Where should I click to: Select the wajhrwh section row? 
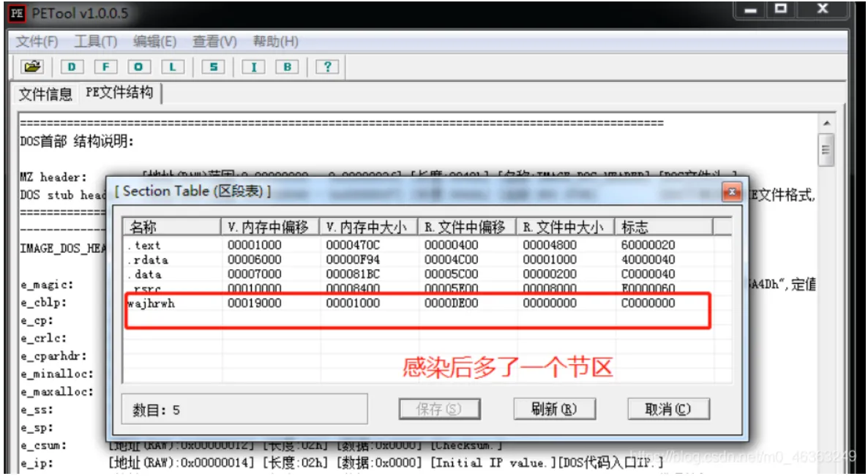click(426, 303)
